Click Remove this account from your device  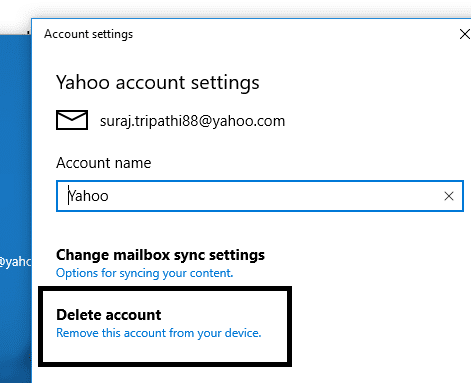(x=158, y=333)
